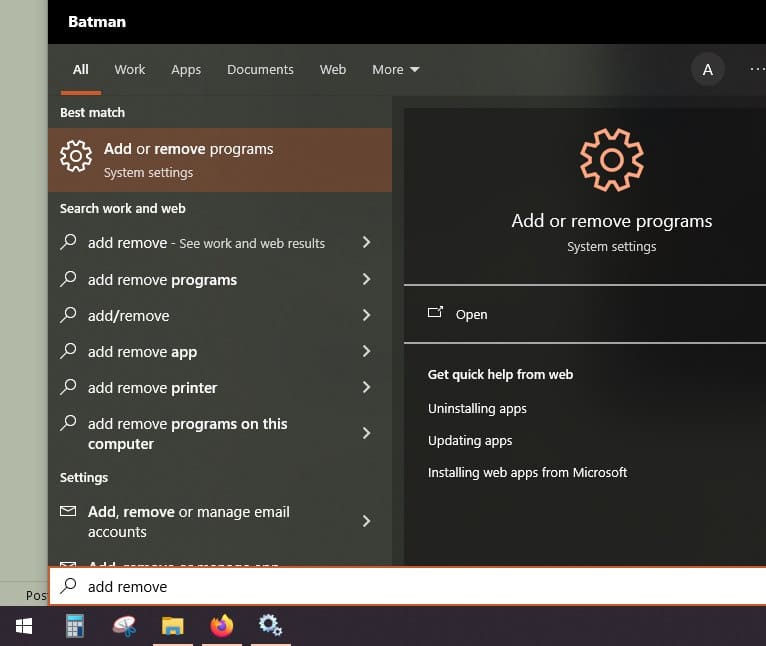
Task: Select add remove programs suggestion
Action: 220,280
